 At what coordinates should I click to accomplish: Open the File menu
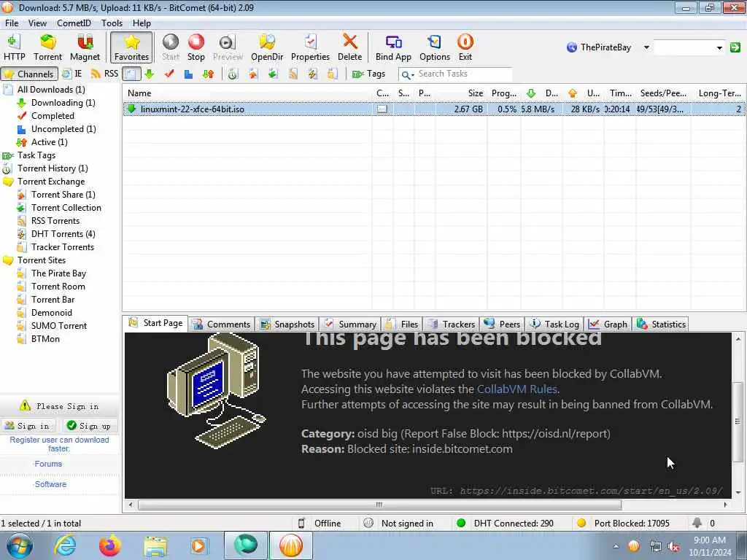pyautogui.click(x=12, y=23)
